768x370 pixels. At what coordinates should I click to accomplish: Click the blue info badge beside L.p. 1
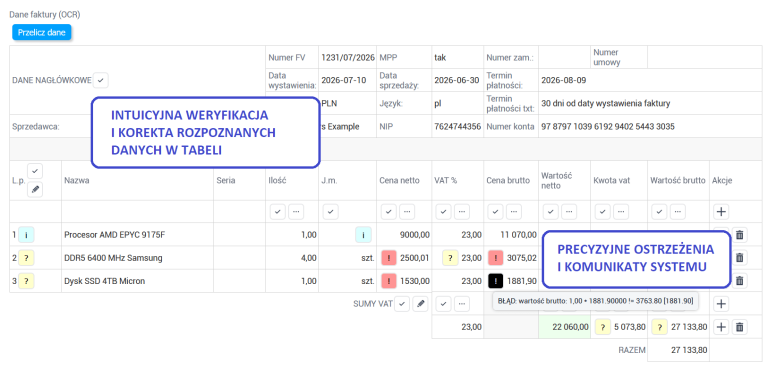pos(26,235)
